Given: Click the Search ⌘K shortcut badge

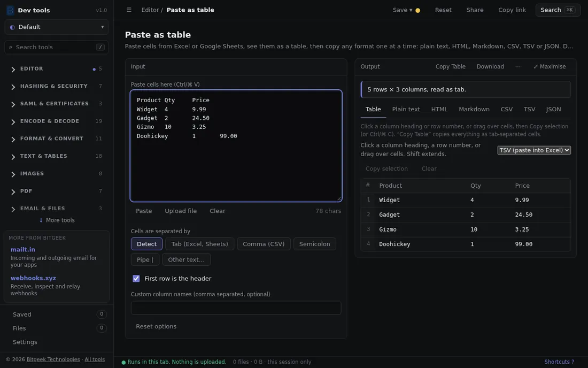Looking at the screenshot, I should pyautogui.click(x=569, y=10).
